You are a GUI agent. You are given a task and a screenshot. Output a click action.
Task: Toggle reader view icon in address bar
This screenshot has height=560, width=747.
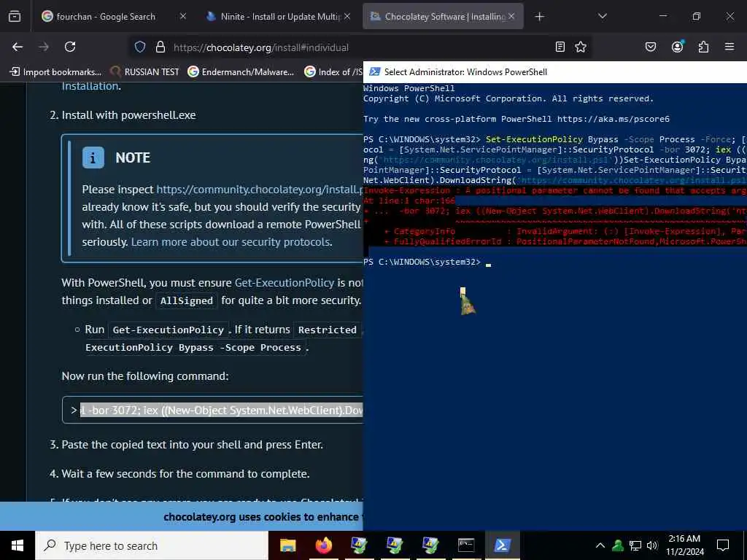tap(560, 47)
